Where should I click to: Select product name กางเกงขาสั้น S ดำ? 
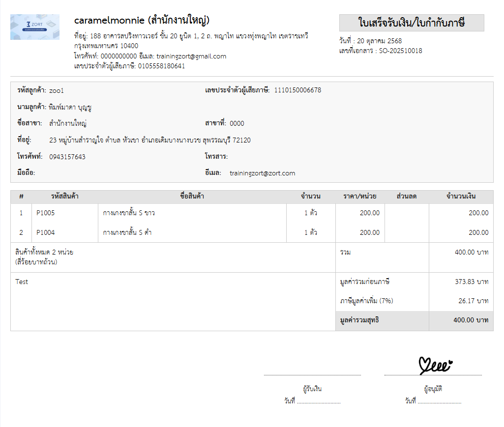coord(127,232)
